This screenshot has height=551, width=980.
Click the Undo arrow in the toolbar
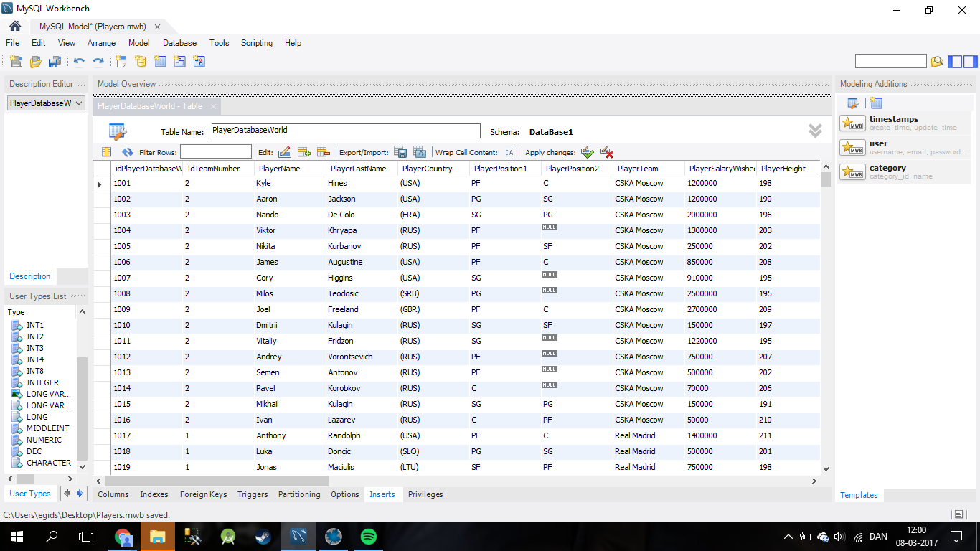pos(79,62)
